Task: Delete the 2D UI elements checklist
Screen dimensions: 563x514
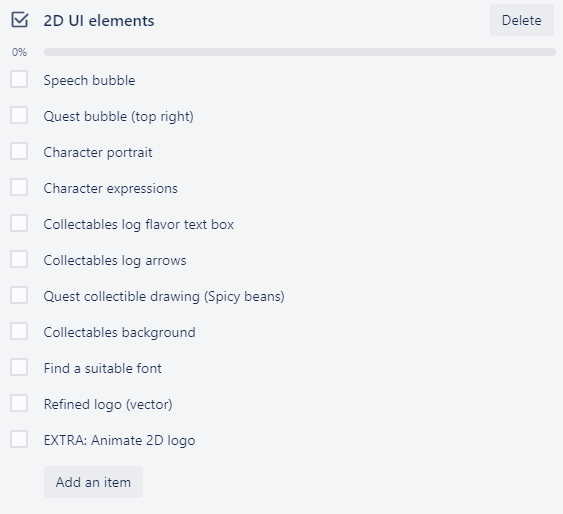Action: (x=522, y=20)
